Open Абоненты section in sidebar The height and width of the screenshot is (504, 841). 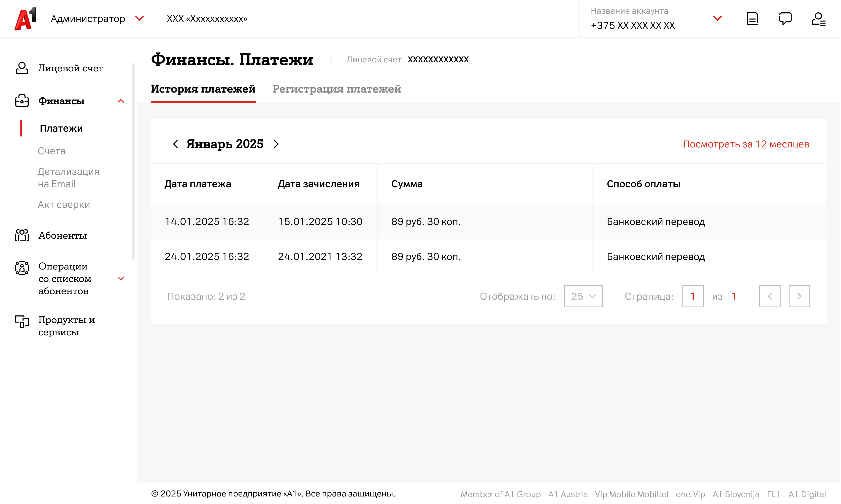coord(62,235)
